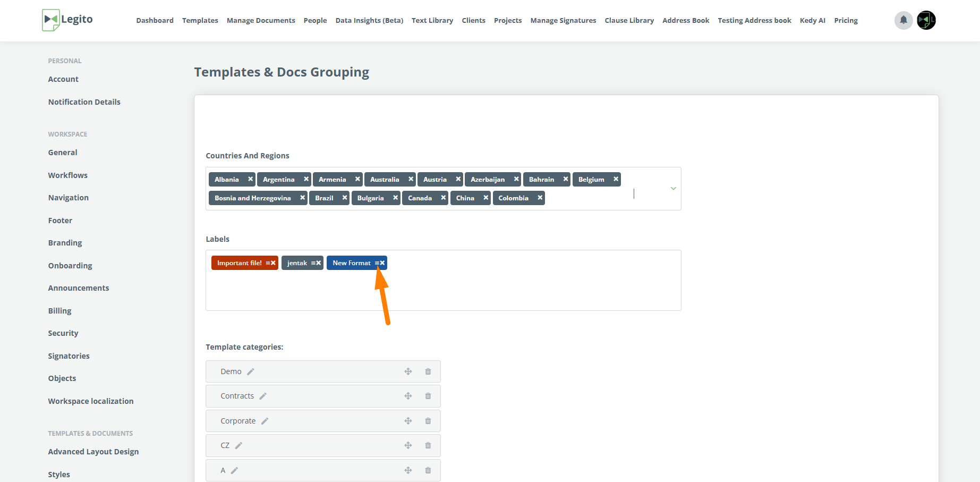Open Data Insights (Beta)
The width and height of the screenshot is (980, 482).
tap(369, 20)
